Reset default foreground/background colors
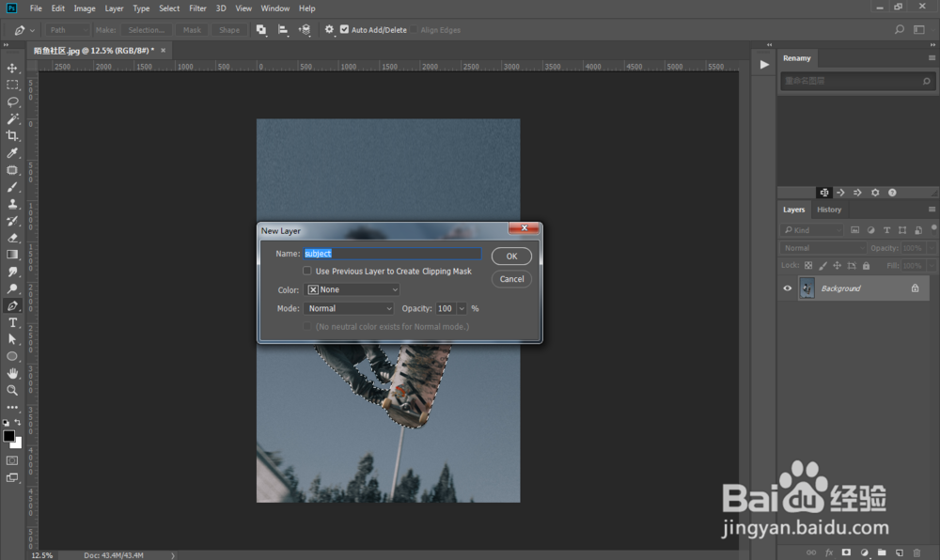This screenshot has width=940, height=560. (x=6, y=422)
